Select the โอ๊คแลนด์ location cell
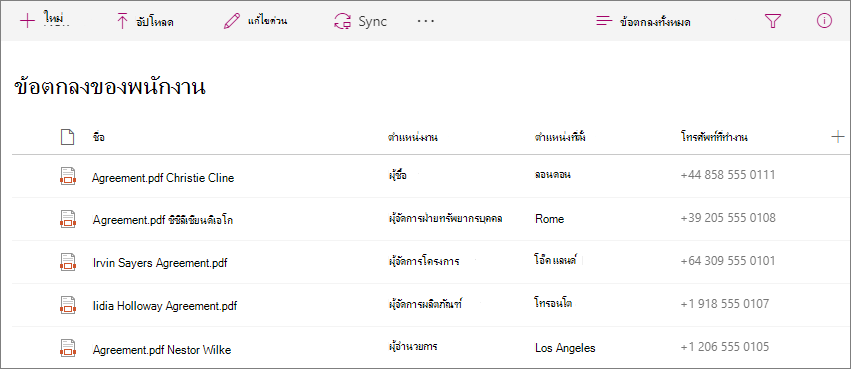 (555, 260)
